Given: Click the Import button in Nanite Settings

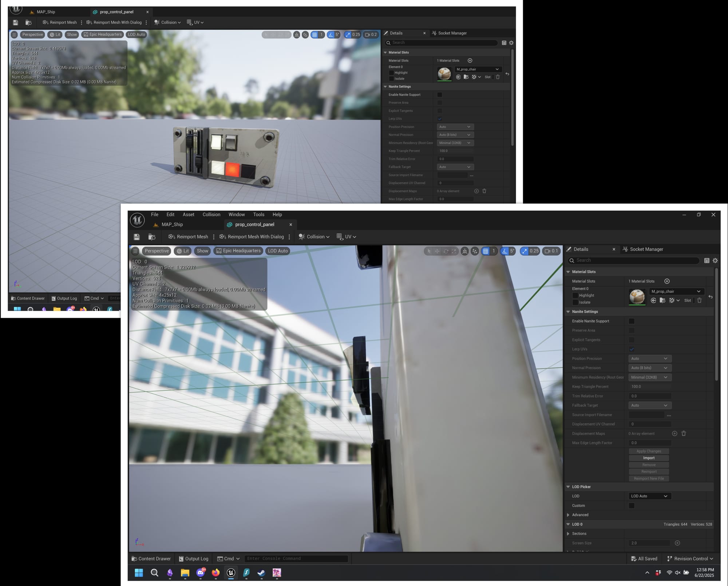Looking at the screenshot, I should pyautogui.click(x=649, y=458).
